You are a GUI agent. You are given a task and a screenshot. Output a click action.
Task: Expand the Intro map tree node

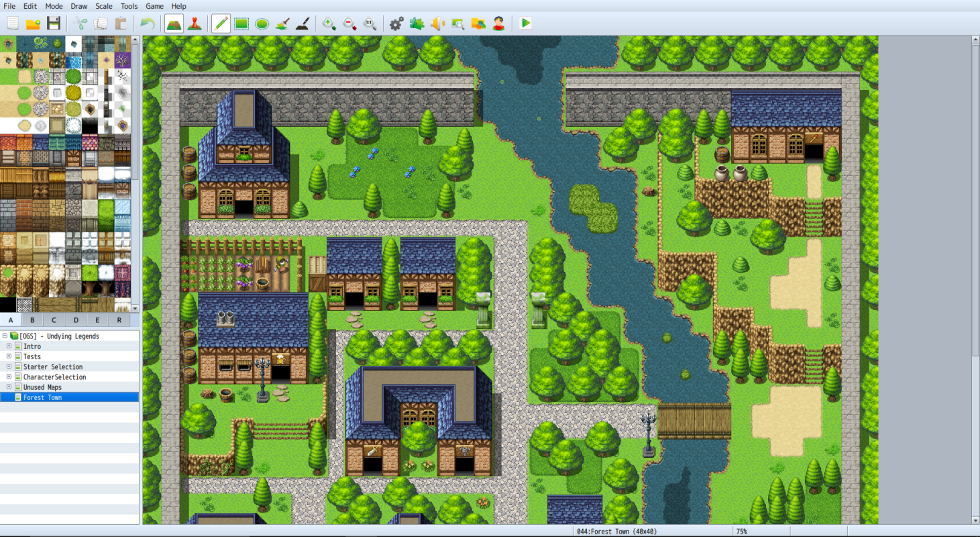[9, 346]
